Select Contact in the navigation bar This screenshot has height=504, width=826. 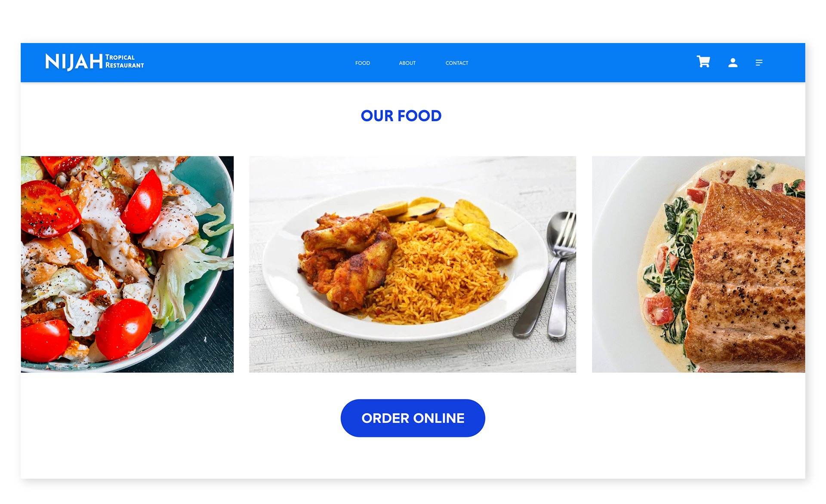tap(457, 63)
